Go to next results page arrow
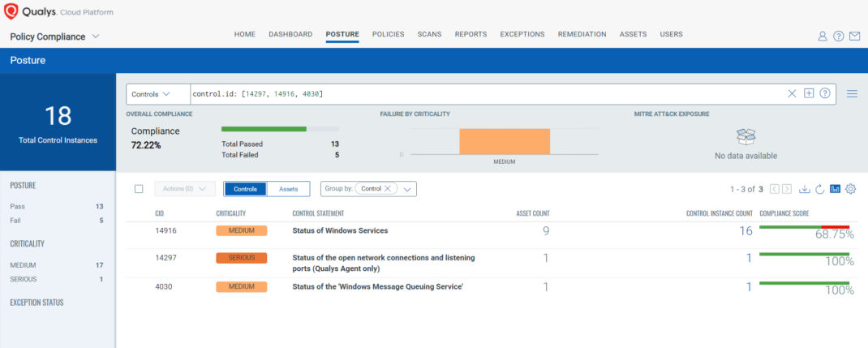This screenshot has width=868, height=348. coord(787,189)
